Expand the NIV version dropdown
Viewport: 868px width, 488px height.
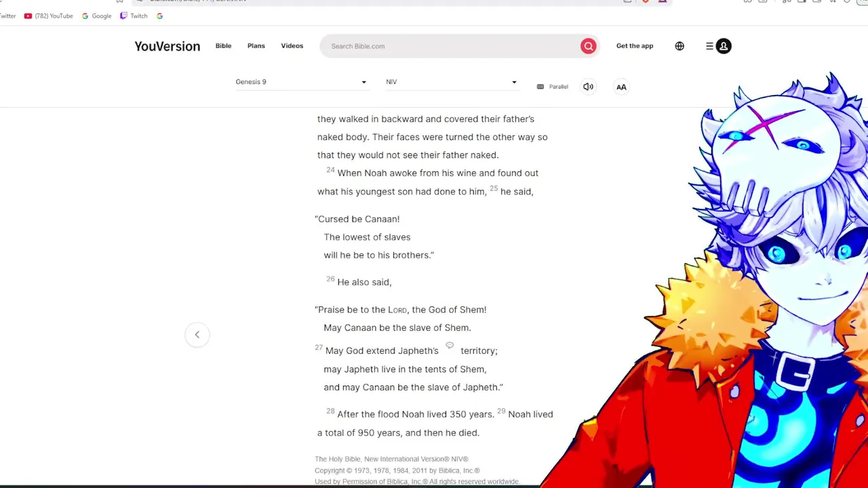452,82
